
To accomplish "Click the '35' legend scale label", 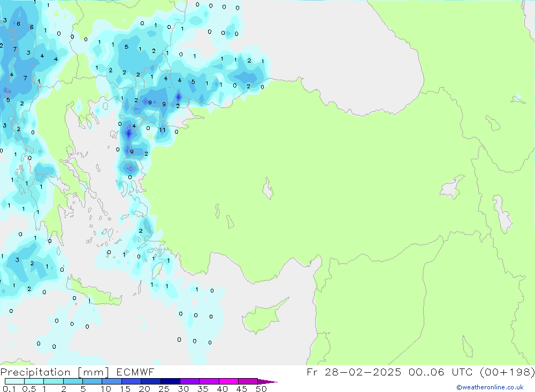I will (x=203, y=389).
